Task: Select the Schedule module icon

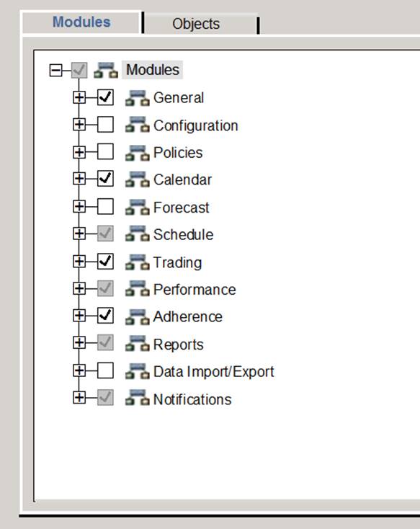Action: tap(138, 234)
